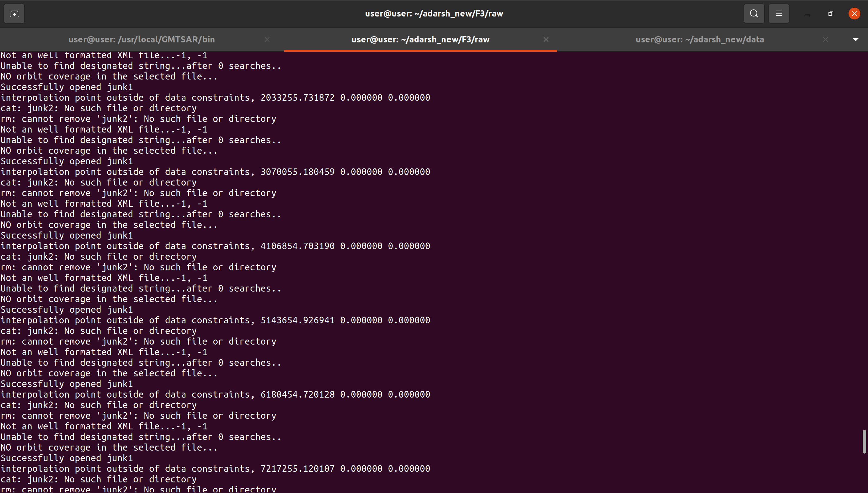The width and height of the screenshot is (868, 493).
Task: Click an interpolation point error line
Action: (x=215, y=171)
